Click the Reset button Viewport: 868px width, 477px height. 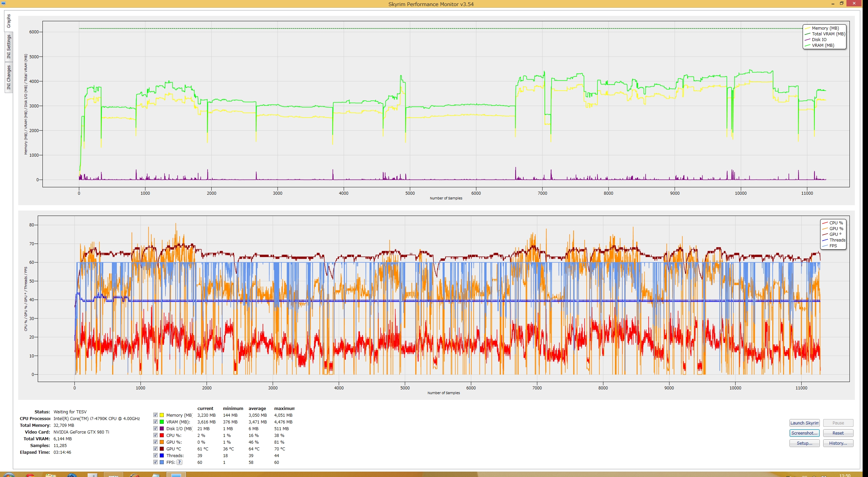[838, 433]
